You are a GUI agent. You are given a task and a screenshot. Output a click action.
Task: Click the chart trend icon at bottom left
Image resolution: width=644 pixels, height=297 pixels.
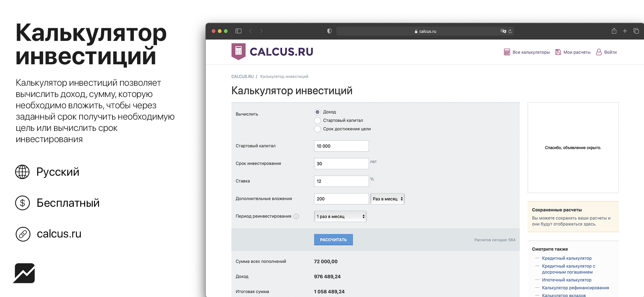[24, 273]
